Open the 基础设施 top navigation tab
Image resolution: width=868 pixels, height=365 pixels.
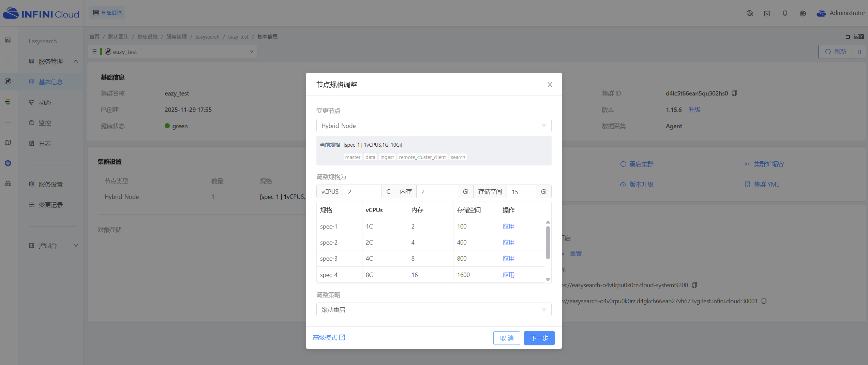coord(107,13)
